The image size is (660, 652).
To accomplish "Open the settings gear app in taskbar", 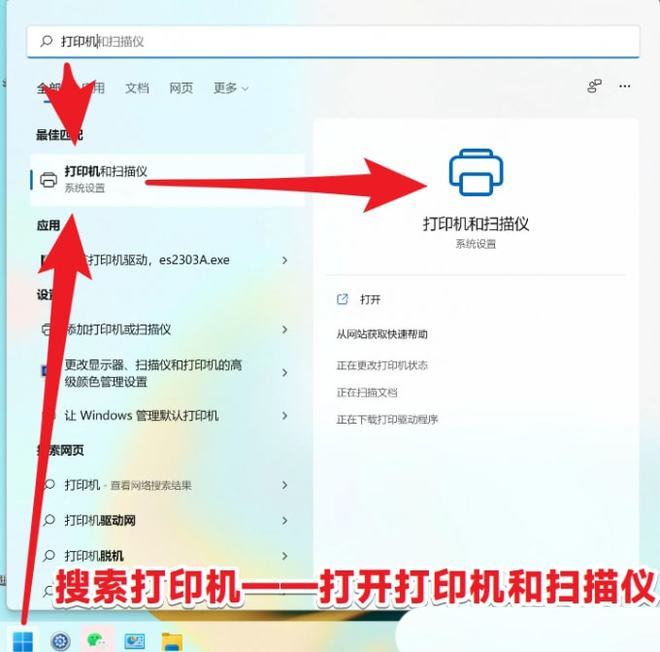I will (x=60, y=641).
